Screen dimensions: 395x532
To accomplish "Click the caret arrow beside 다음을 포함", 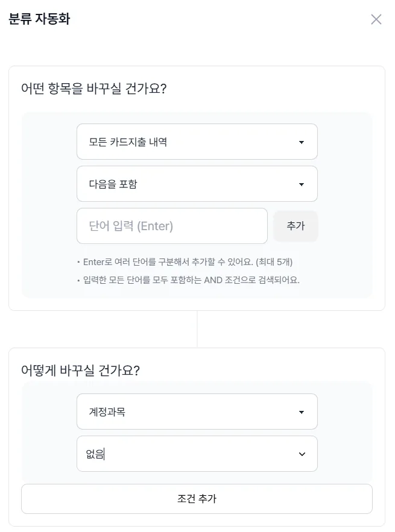I will click(302, 184).
